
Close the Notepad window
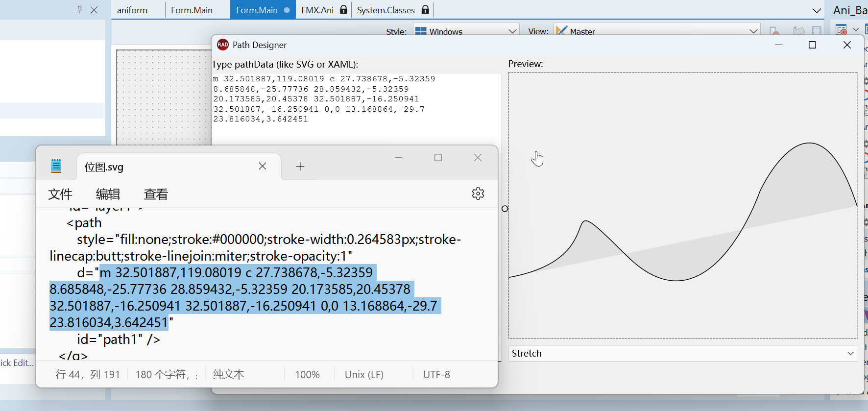click(478, 157)
